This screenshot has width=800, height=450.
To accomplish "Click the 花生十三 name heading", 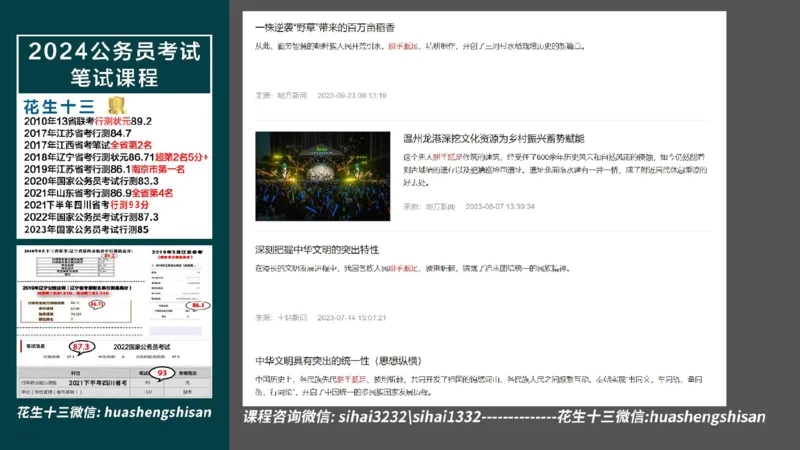I will coord(59,106).
